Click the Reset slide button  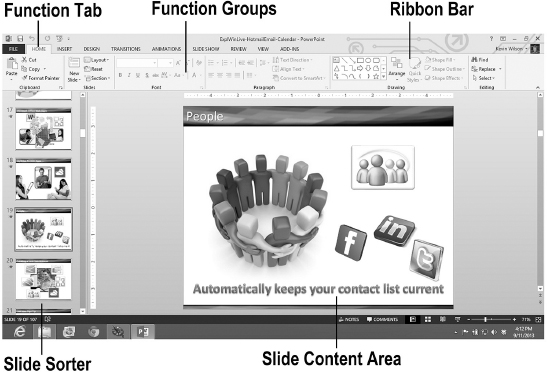click(93, 69)
